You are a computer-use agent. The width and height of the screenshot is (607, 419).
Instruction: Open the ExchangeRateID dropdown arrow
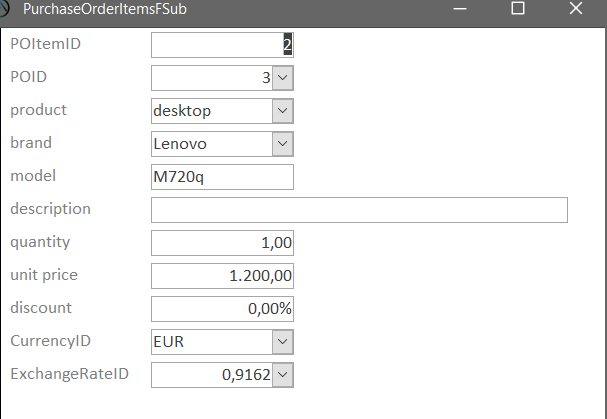[282, 375]
